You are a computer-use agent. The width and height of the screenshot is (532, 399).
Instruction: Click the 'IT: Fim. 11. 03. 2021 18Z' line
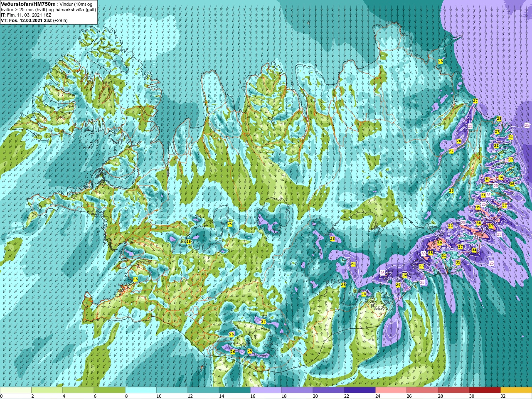[26, 15]
